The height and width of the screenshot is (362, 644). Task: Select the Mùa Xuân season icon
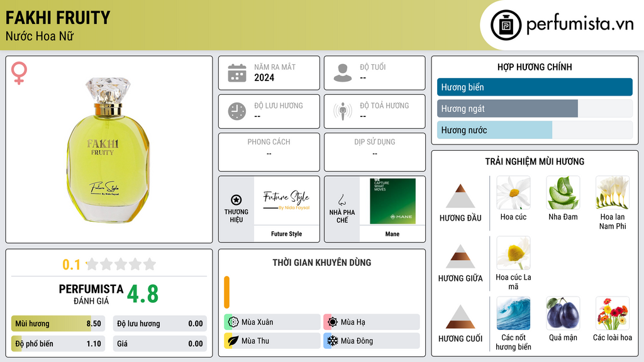point(233,322)
